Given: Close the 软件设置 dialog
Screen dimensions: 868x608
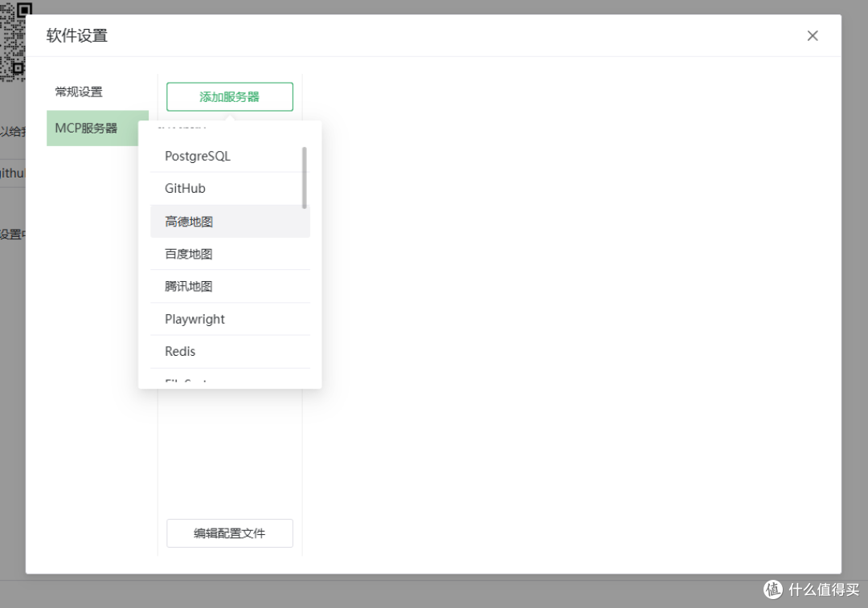Looking at the screenshot, I should point(812,36).
